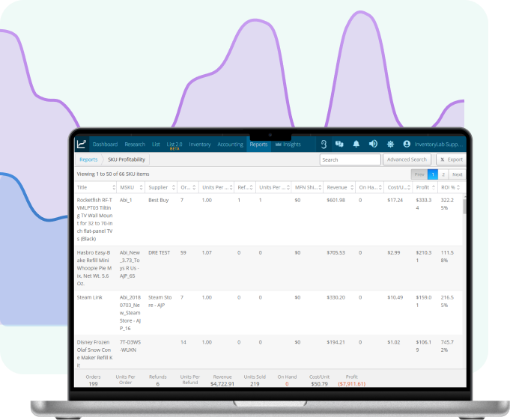The image size is (510, 420).
Task: Select the Rocketfish TV Wall Mount title
Action: pyautogui.click(x=94, y=219)
